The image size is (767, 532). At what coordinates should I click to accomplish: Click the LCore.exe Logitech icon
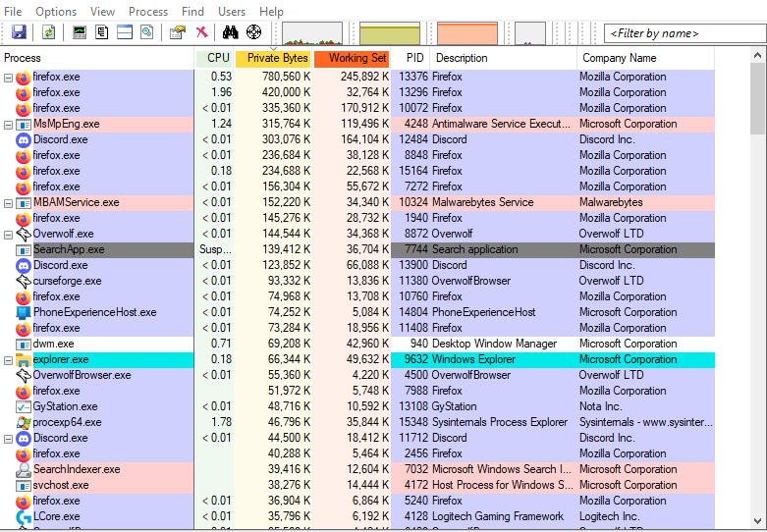point(24,517)
